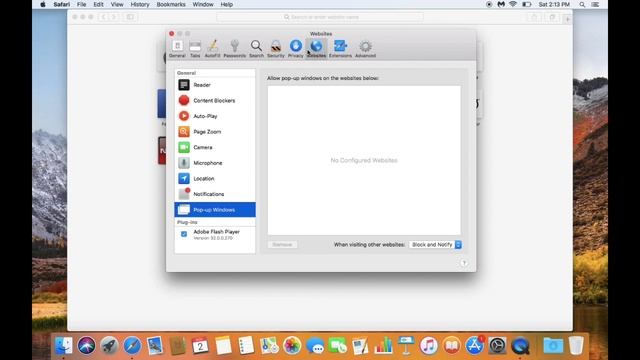Open the Block and Notify dropdown
The height and width of the screenshot is (360, 640).
pos(435,244)
